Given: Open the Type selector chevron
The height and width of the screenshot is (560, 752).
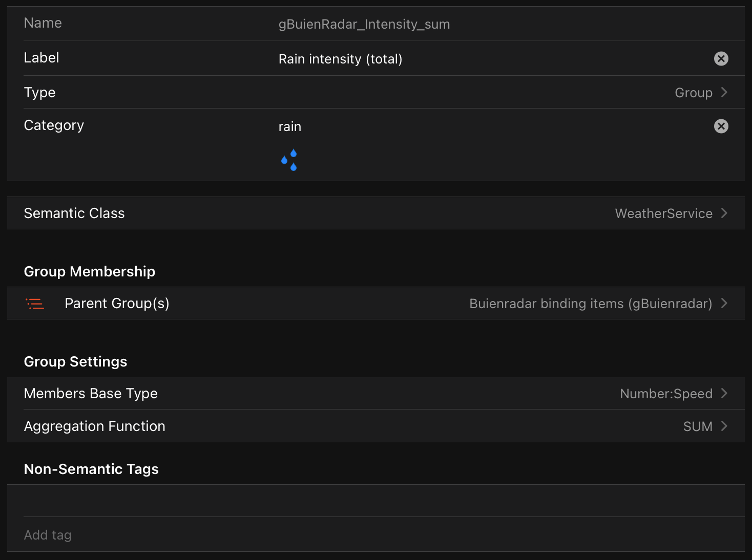Looking at the screenshot, I should [x=724, y=93].
